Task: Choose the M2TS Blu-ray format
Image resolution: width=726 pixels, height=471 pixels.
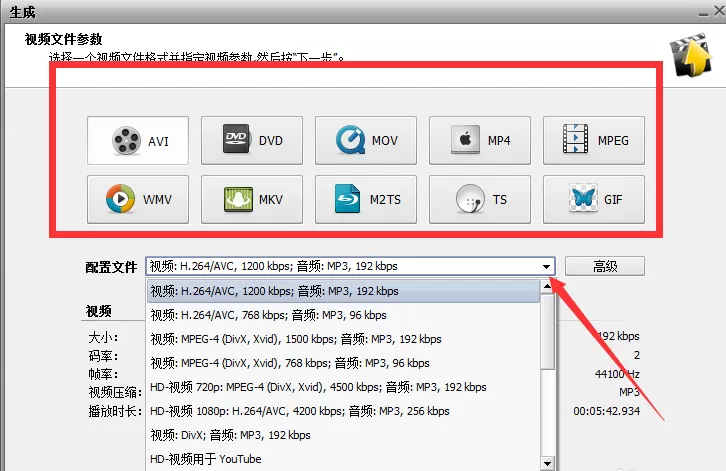Action: coord(366,199)
